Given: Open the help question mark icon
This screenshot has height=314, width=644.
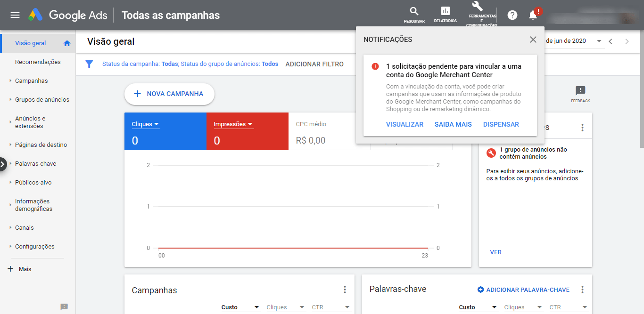Looking at the screenshot, I should pos(512,15).
